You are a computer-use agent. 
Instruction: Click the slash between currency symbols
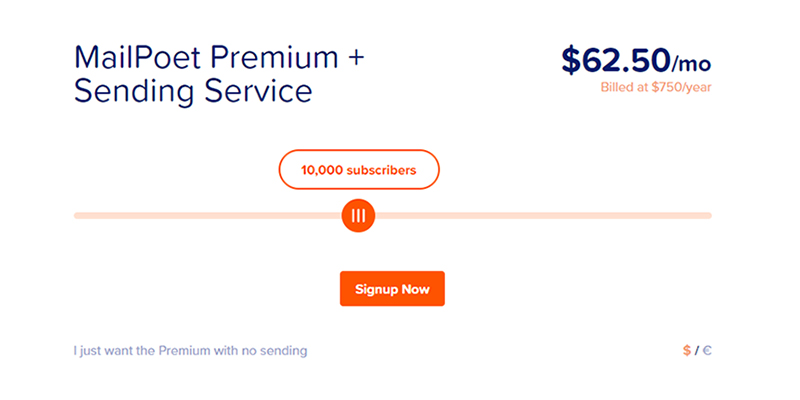point(698,351)
